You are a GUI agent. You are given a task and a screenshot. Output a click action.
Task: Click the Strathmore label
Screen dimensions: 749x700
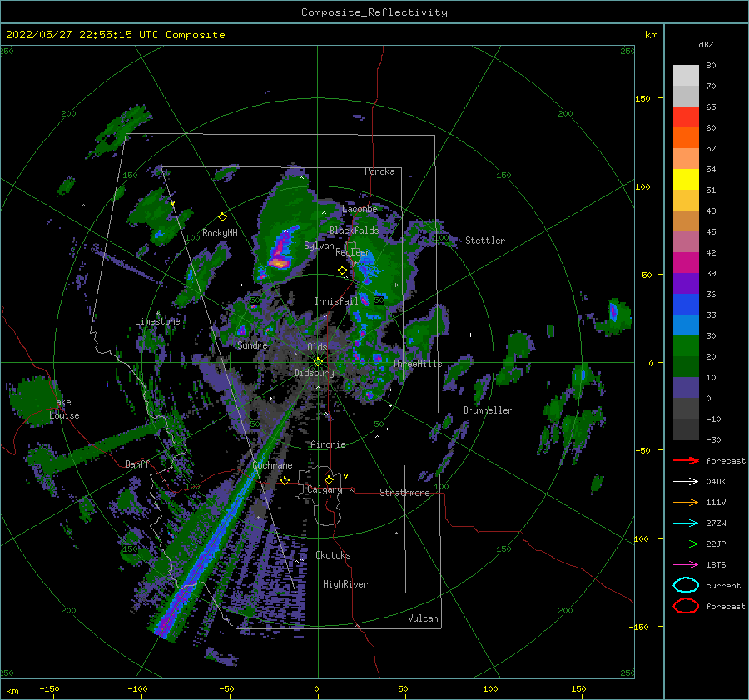[x=404, y=493]
